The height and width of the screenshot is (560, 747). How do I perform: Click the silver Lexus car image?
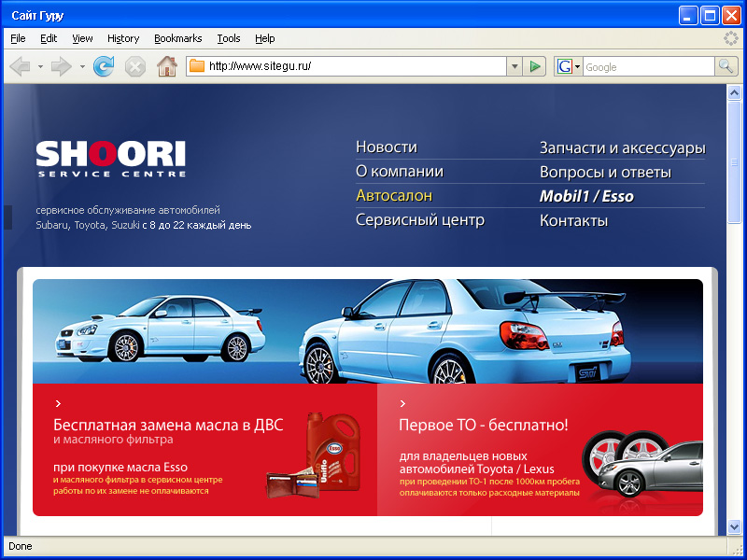click(x=650, y=469)
